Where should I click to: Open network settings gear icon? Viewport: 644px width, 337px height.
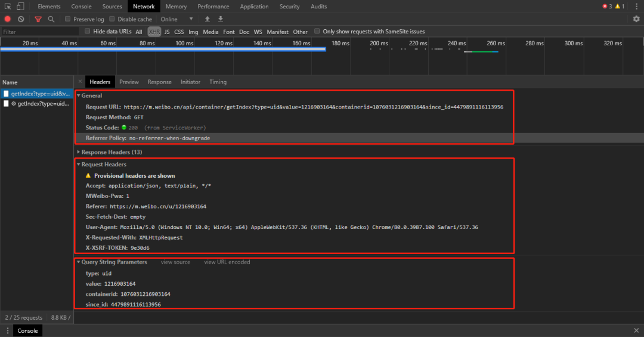636,19
